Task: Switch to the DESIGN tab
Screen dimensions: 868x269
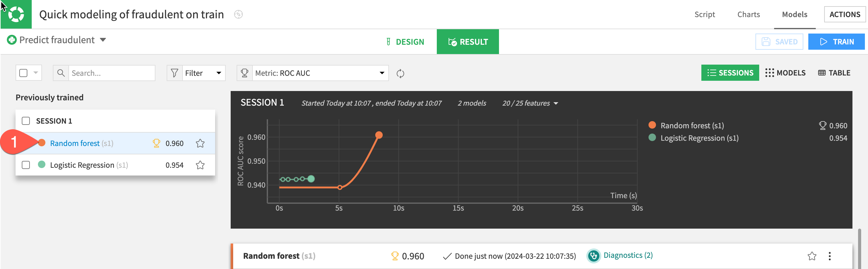Action: pos(405,42)
